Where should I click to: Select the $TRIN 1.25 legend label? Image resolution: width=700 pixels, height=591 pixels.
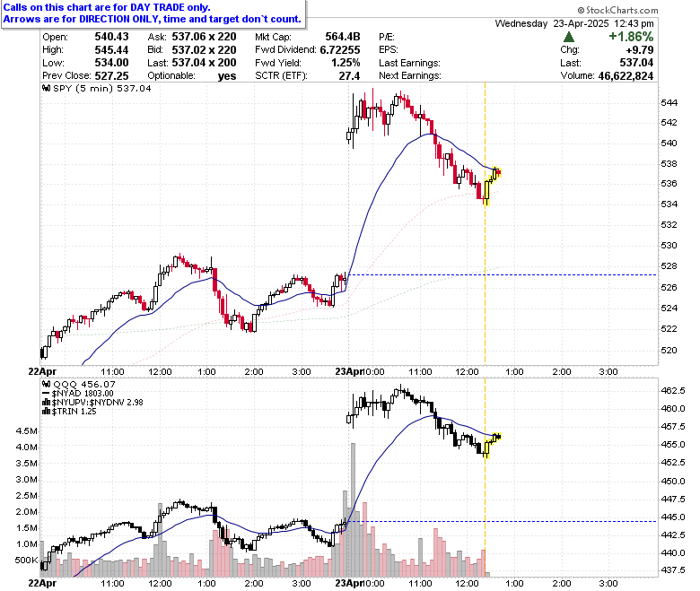74,412
